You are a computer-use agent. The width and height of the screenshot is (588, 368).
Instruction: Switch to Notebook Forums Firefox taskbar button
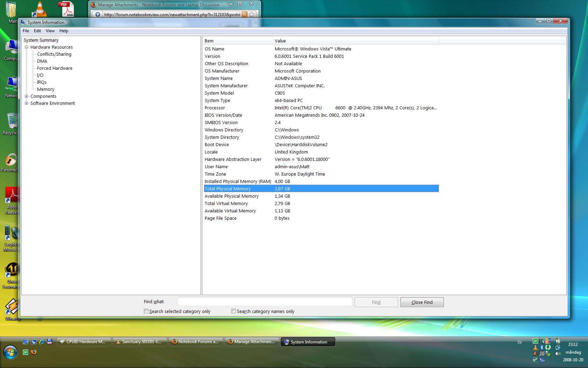click(196, 342)
